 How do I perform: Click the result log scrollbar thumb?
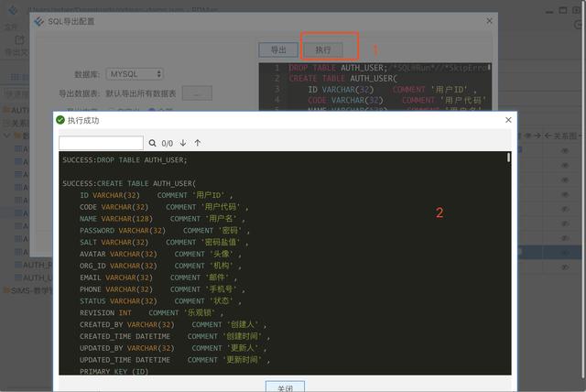[x=508, y=158]
